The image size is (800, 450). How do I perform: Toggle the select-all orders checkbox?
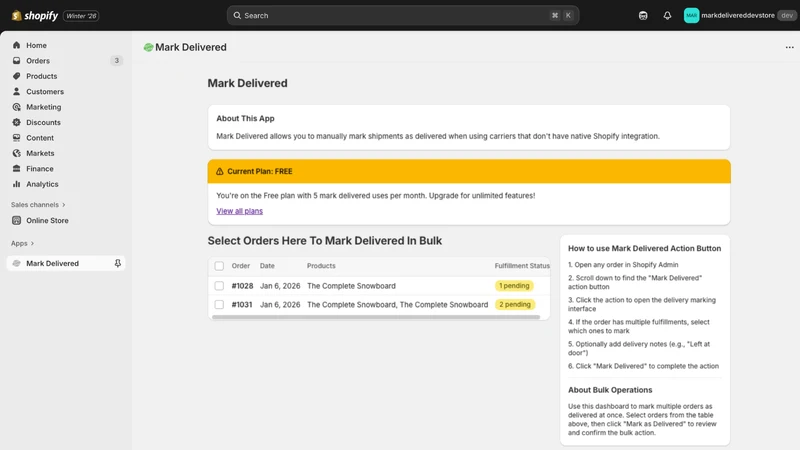click(x=219, y=266)
